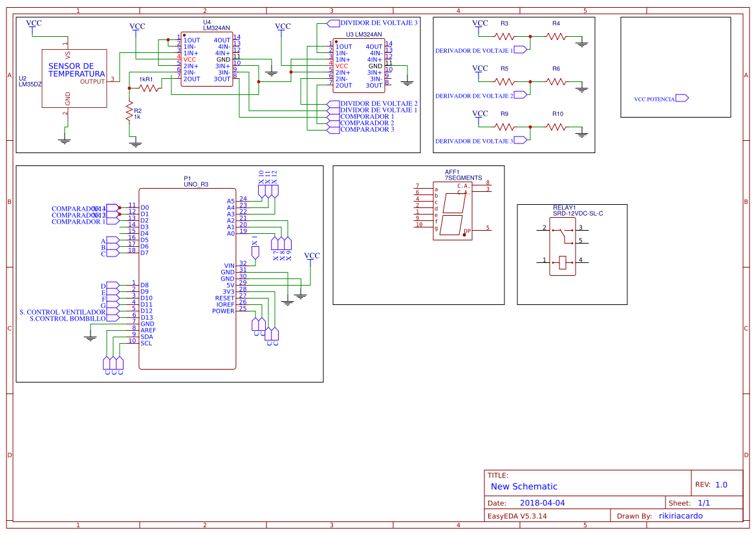This screenshot has width=756, height=535.
Task: Click the Sheet 1/1 field
Action: (704, 502)
